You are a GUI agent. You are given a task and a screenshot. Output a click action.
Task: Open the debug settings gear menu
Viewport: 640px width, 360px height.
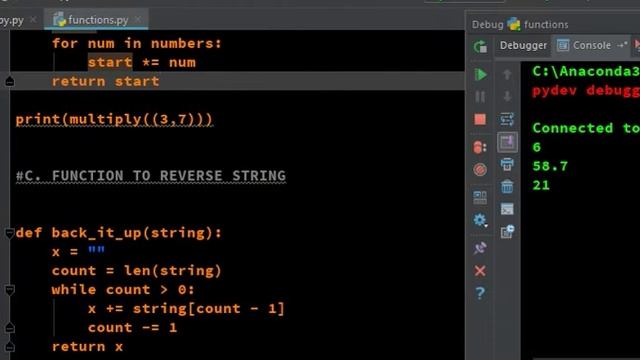click(x=480, y=220)
